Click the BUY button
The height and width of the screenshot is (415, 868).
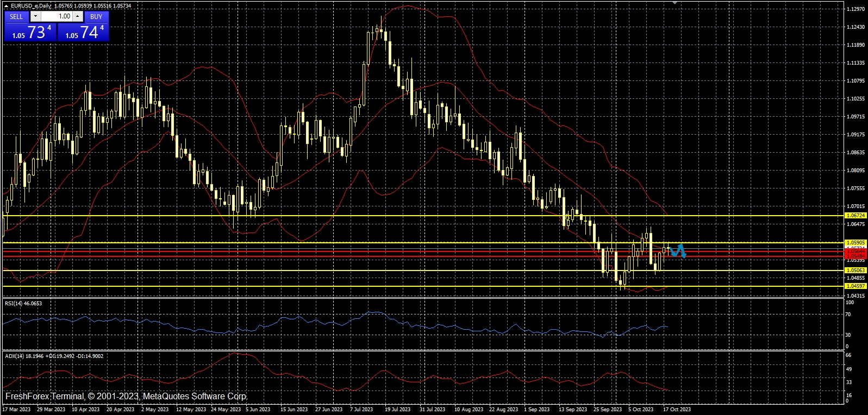tap(96, 16)
